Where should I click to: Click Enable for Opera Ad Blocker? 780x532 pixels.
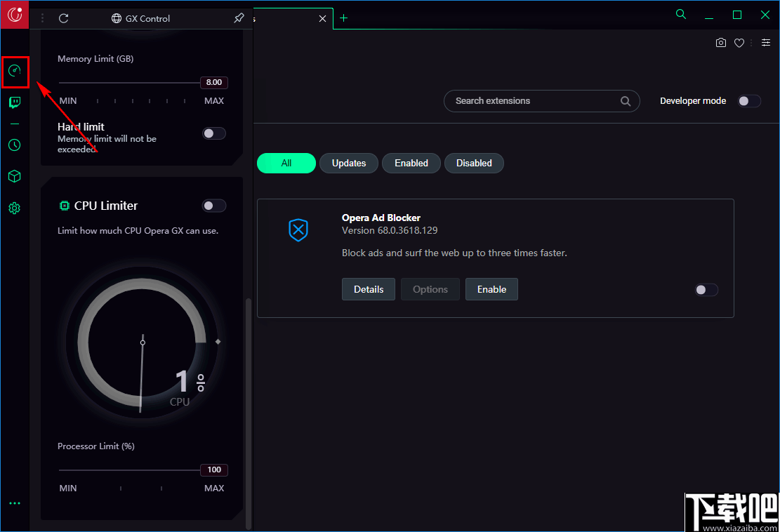491,289
